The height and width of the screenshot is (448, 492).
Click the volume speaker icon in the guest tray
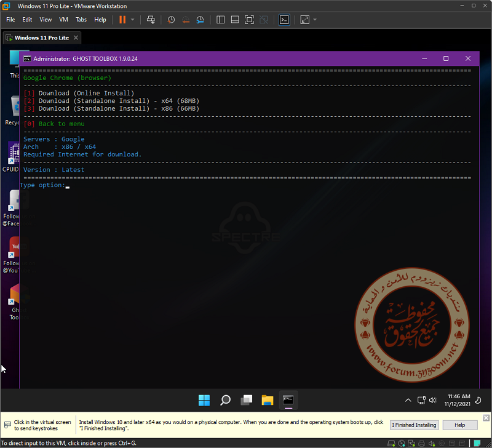coord(433,400)
